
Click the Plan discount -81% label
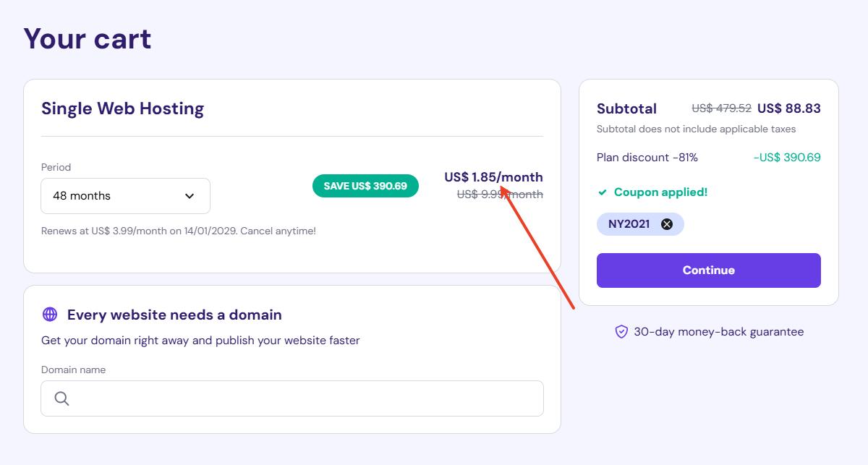pyautogui.click(x=647, y=158)
